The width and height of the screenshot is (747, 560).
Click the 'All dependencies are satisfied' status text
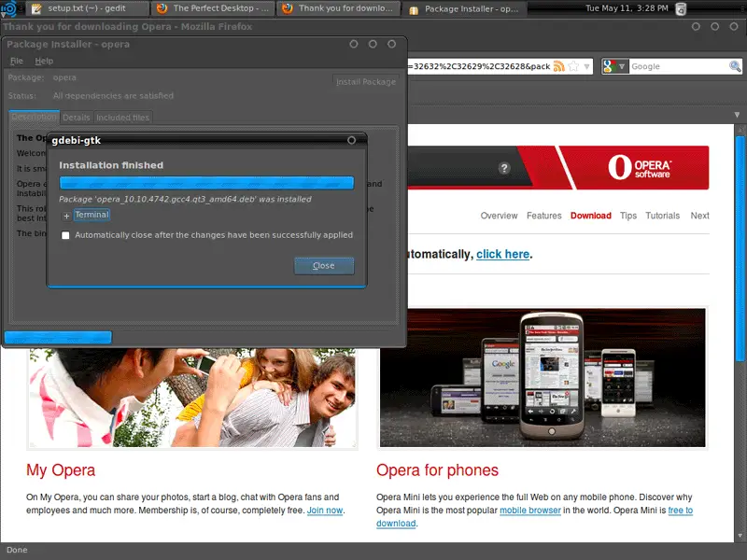(x=113, y=96)
